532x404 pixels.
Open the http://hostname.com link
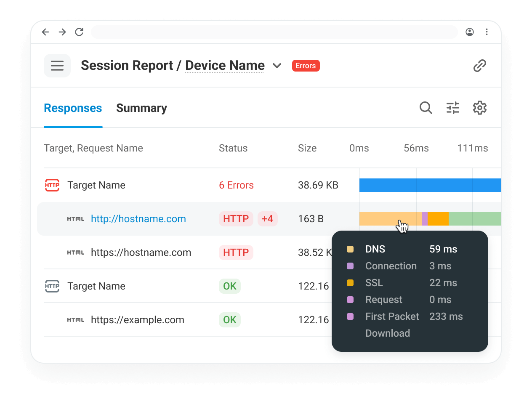tap(138, 219)
